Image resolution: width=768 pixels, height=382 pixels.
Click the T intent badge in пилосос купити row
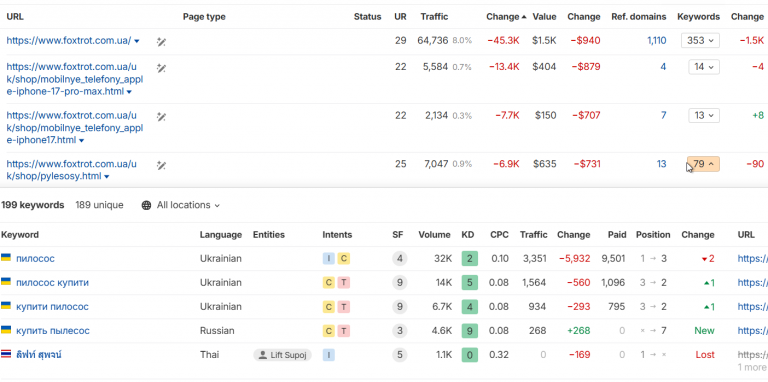[x=344, y=283]
